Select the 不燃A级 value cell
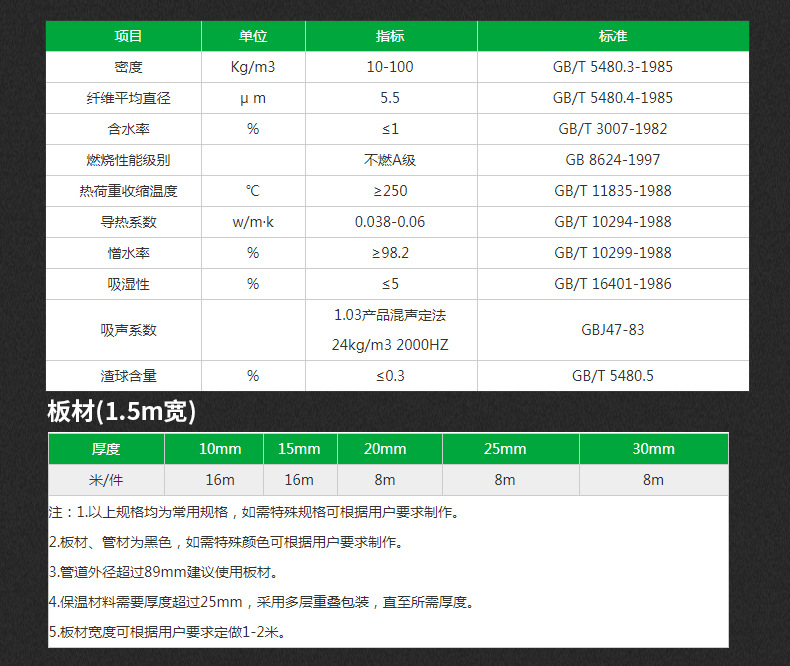Viewport: 790px width, 666px height. coord(389,160)
